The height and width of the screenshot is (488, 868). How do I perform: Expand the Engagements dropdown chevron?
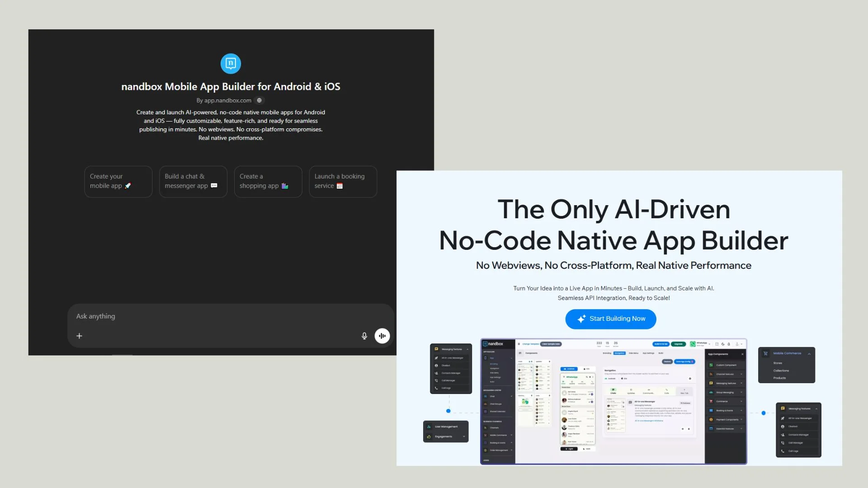464,436
